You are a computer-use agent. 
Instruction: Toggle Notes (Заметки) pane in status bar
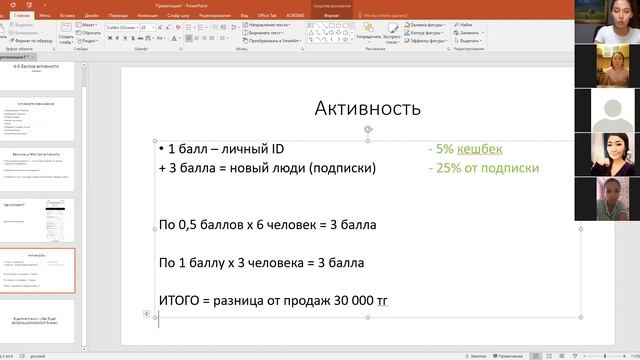(x=476, y=356)
